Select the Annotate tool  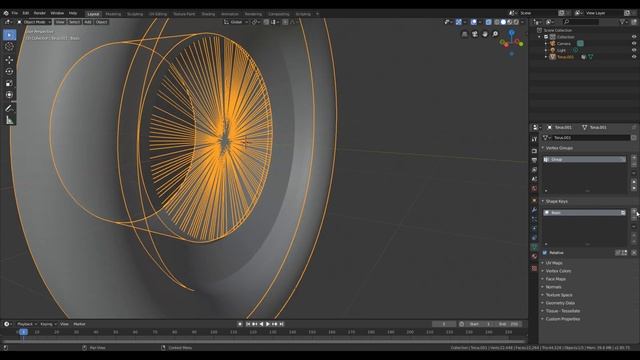coord(9,108)
